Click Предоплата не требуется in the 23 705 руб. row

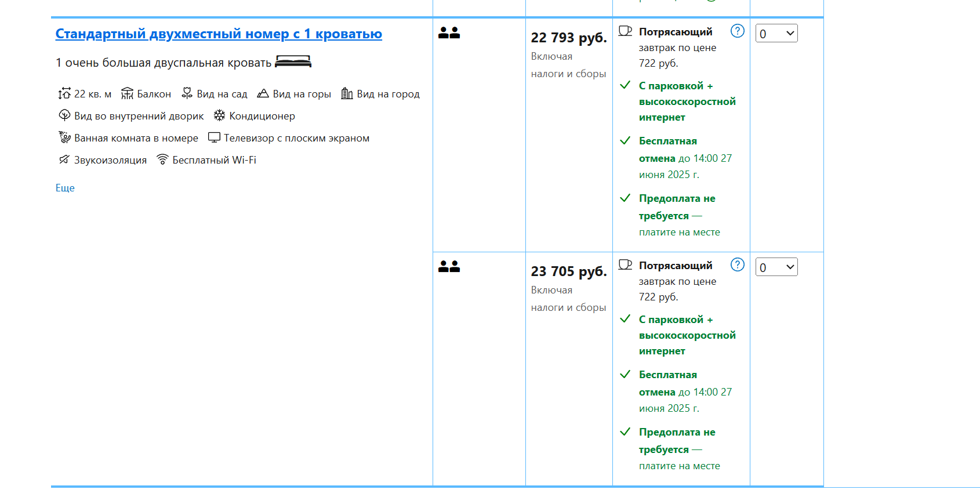(677, 441)
